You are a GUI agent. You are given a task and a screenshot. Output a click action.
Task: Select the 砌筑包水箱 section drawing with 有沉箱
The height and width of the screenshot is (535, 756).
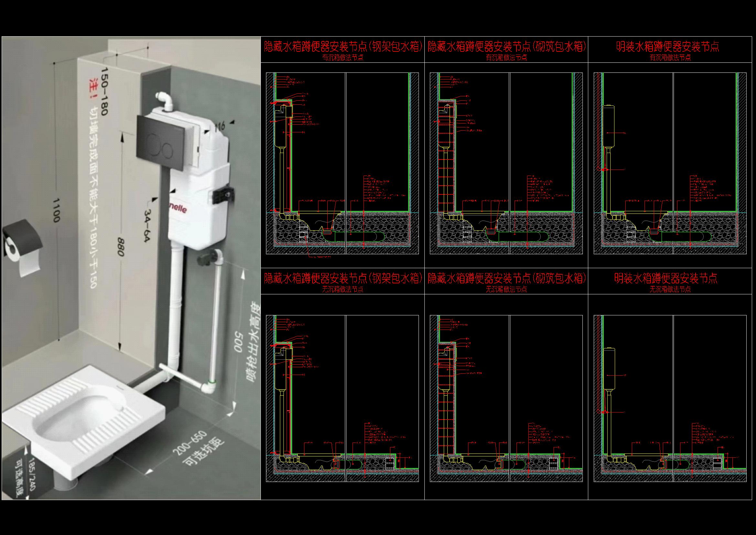click(x=506, y=163)
